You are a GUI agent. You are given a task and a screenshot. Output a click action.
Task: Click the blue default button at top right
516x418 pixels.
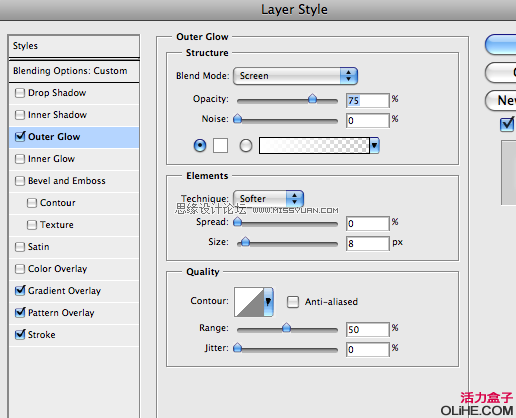(x=501, y=45)
